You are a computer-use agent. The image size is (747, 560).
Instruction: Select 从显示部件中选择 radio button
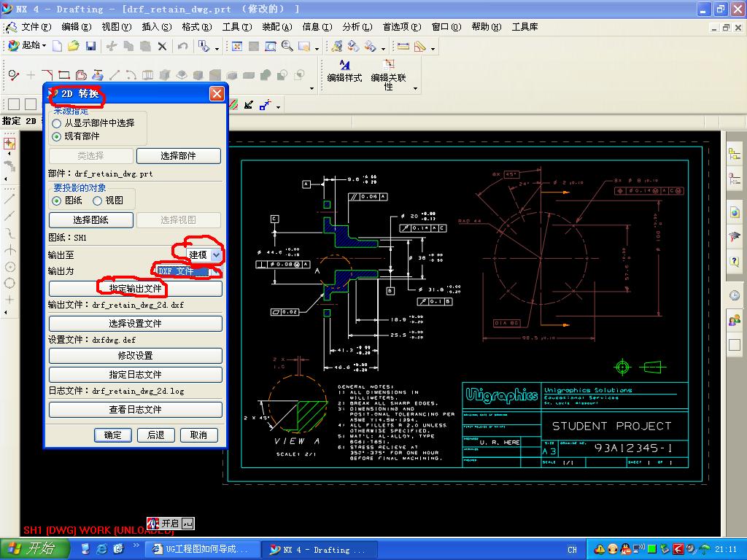click(56, 123)
